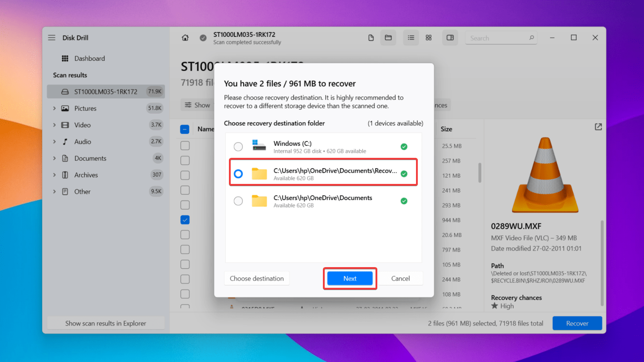Expand the Other category
Image resolution: width=644 pixels, height=362 pixels.
click(54, 192)
